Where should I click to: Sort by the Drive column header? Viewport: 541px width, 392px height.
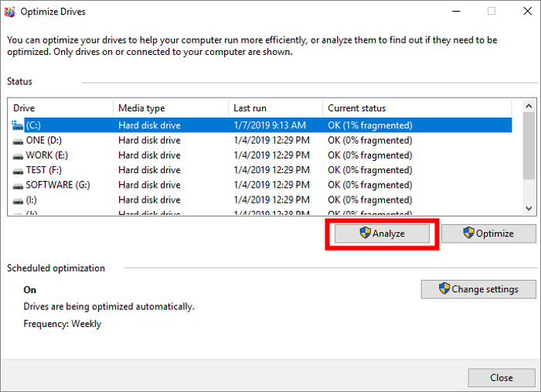(x=61, y=108)
